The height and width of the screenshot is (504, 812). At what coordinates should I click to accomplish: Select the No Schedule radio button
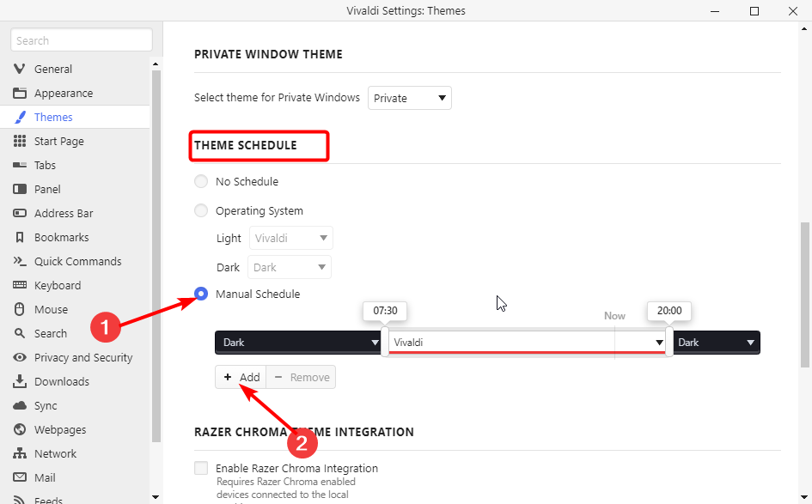(201, 182)
